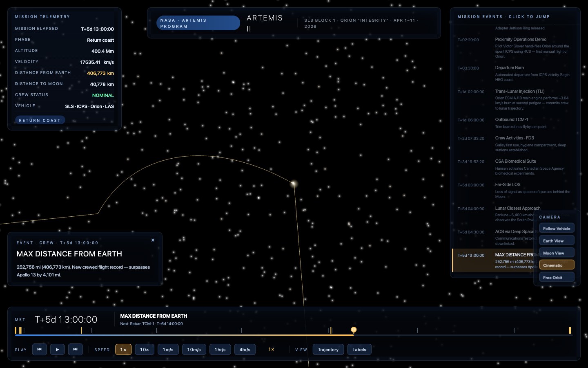Click the vehicle value SLS · ICPS · Orion · LAS

tap(89, 106)
